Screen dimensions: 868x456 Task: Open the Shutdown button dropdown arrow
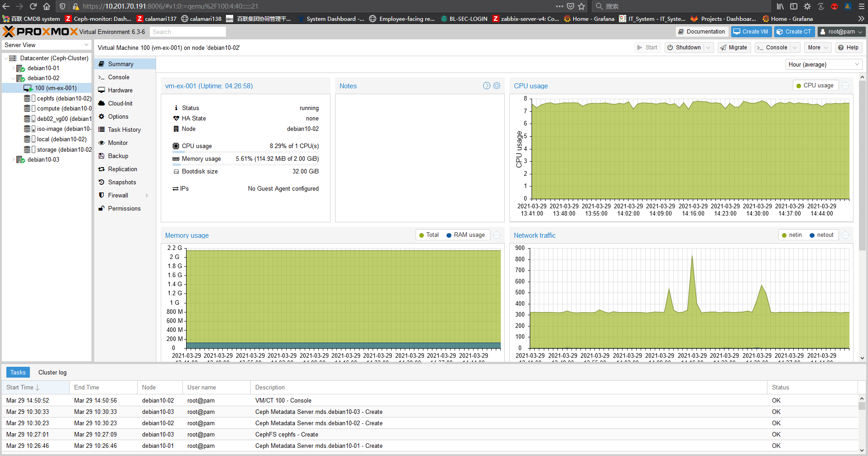click(709, 48)
